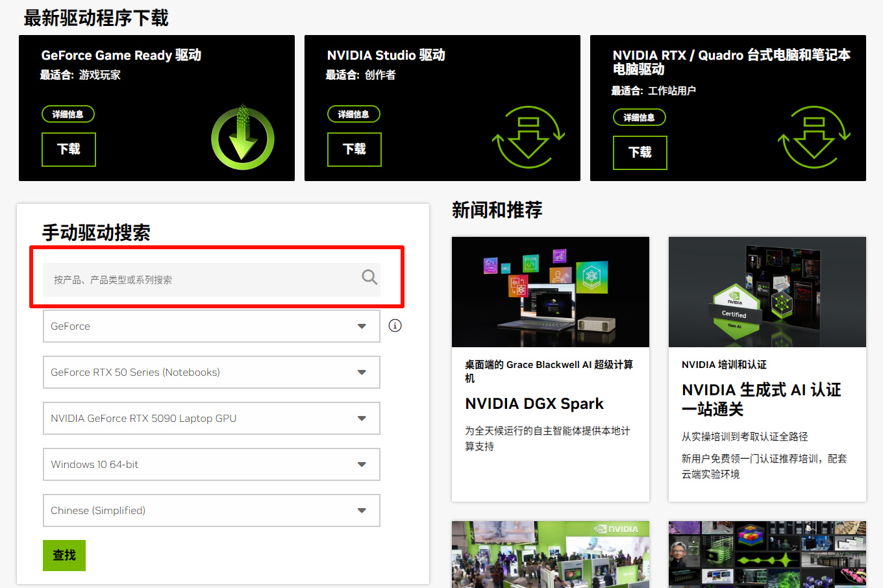Open 详细信息 for NVIDIA RTX / Quadro driver
Image resolution: width=883 pixels, height=588 pixels.
pyautogui.click(x=640, y=117)
